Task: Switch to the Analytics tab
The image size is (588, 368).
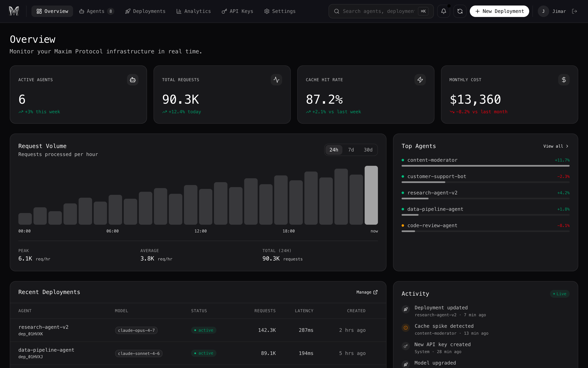Action: tap(194, 11)
